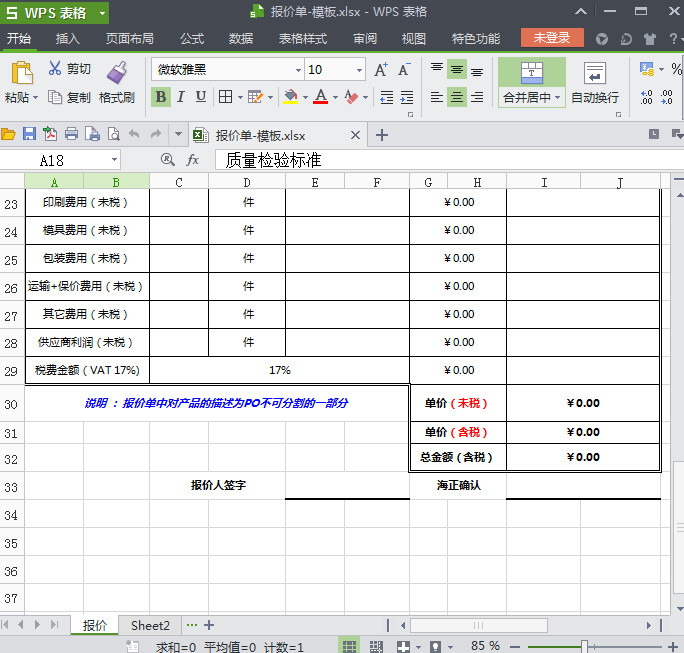Open file with folder icon
The width and height of the screenshot is (684, 653).
coord(8,134)
